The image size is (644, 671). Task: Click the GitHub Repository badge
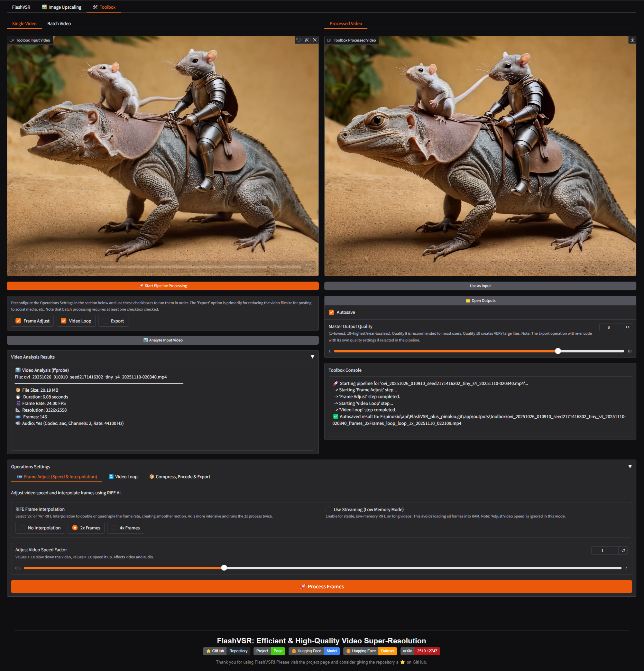227,651
